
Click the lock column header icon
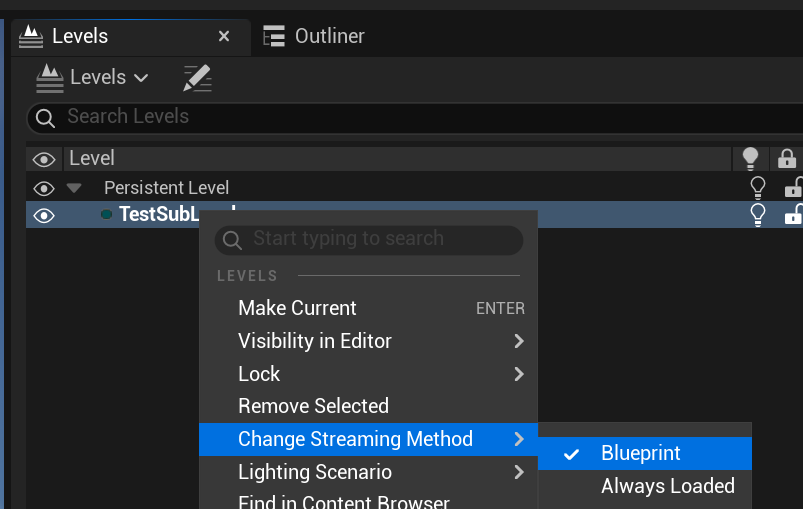(x=787, y=159)
